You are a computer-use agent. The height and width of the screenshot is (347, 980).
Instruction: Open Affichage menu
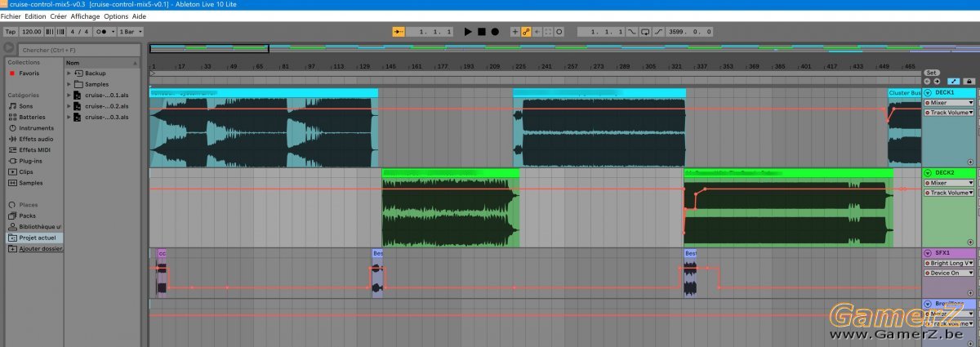(x=85, y=16)
